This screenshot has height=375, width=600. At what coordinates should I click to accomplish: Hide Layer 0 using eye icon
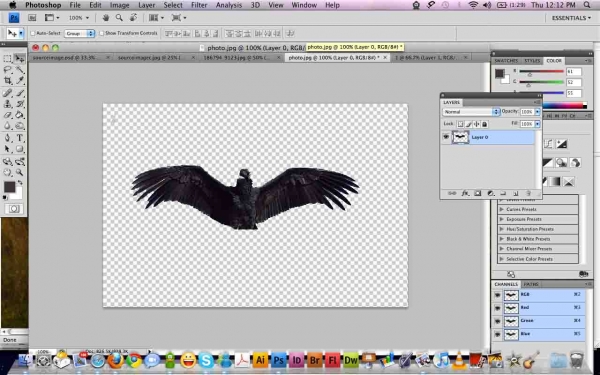click(x=446, y=137)
